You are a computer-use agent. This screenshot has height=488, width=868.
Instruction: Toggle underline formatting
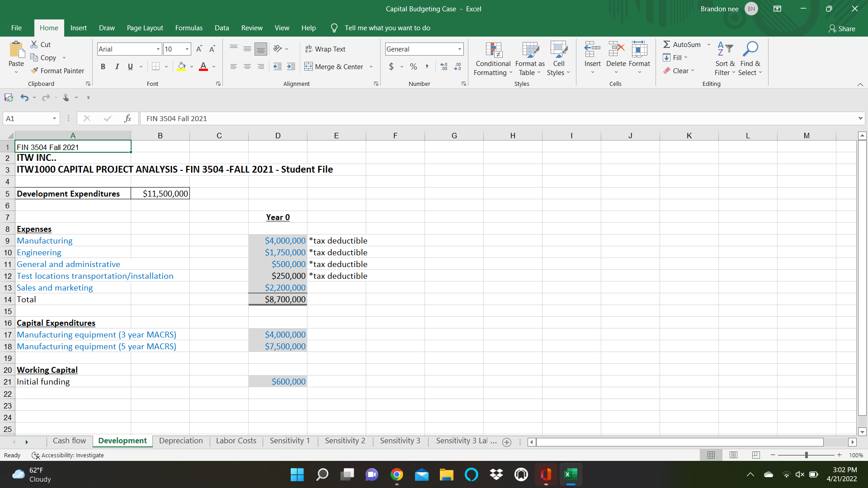(x=129, y=66)
